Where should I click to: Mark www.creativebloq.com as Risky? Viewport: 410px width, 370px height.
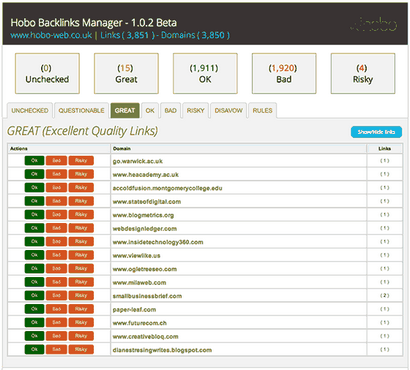coord(81,336)
